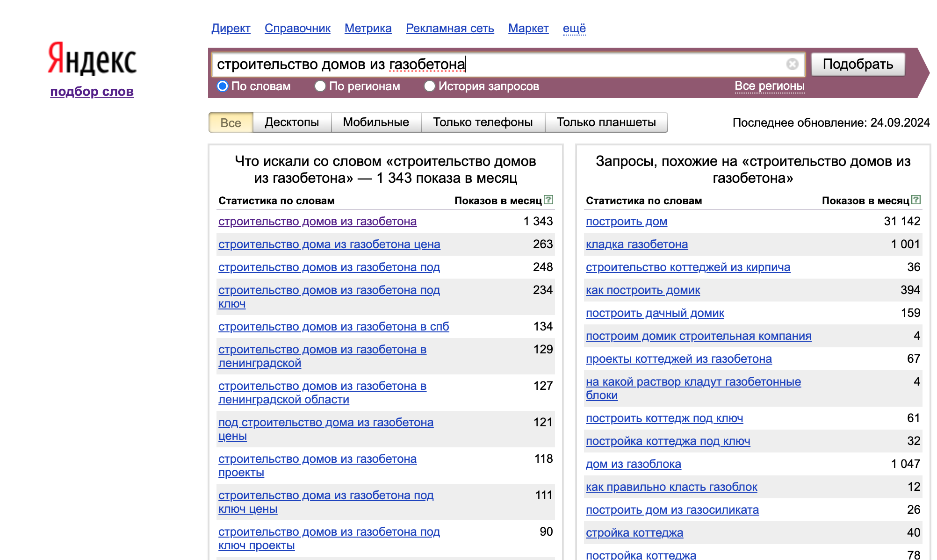
Task: Open the 'Справочник' link
Action: pos(297,29)
